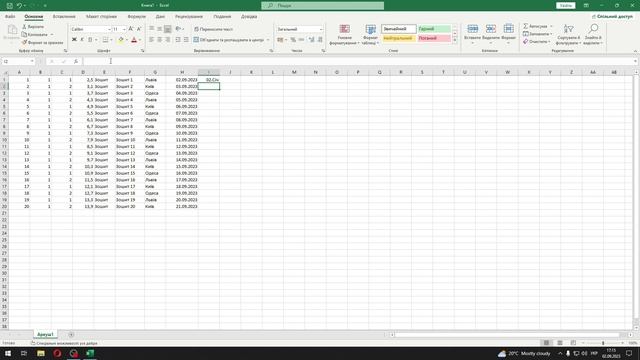Click the Insert Function fx button
Image resolution: width=640 pixels, height=360 pixels.
(76, 61)
